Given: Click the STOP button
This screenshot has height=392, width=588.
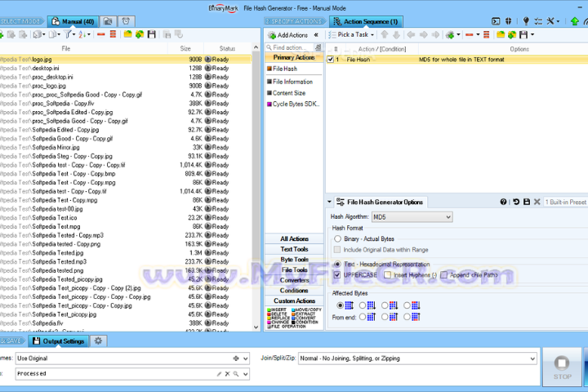Looking at the screenshot, I should coord(562,367).
